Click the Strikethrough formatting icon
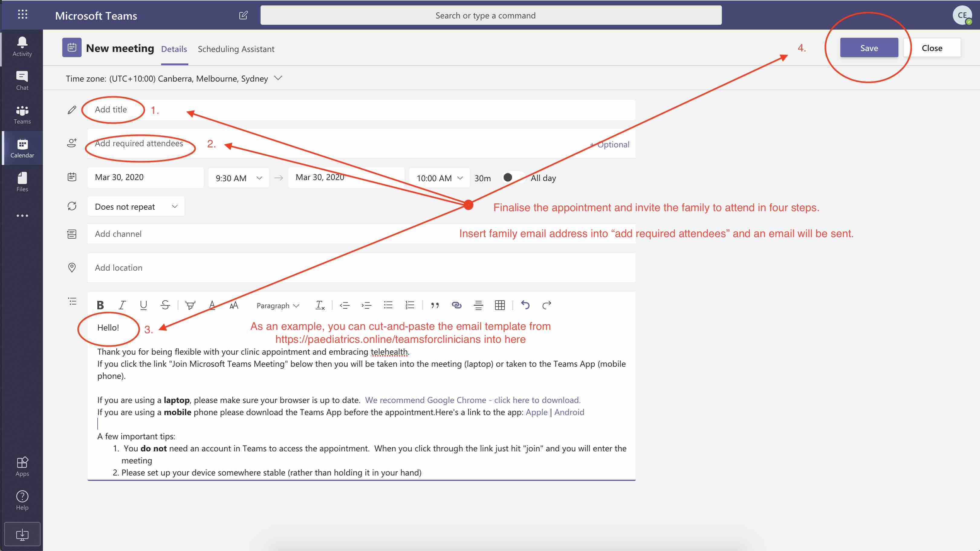The height and width of the screenshot is (551, 980). tap(165, 305)
